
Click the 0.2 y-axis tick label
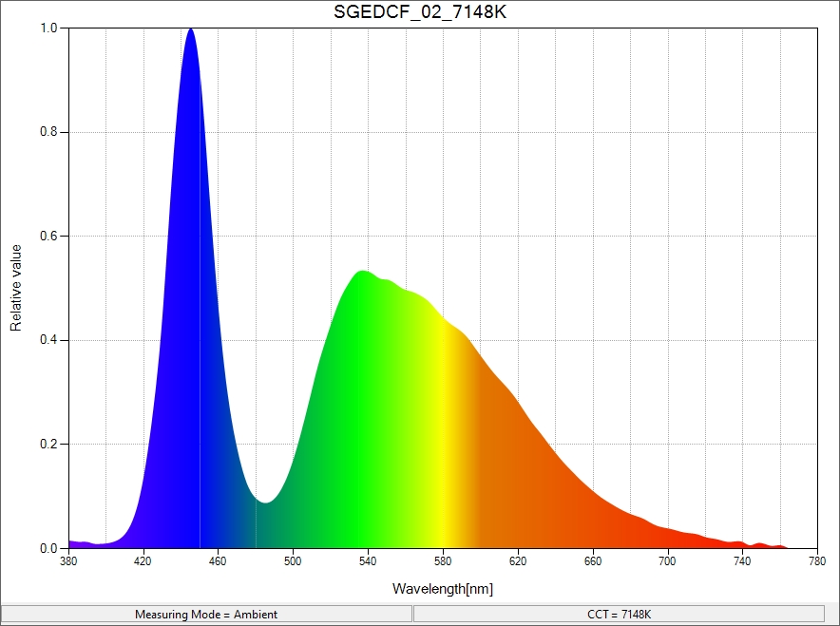pos(49,445)
